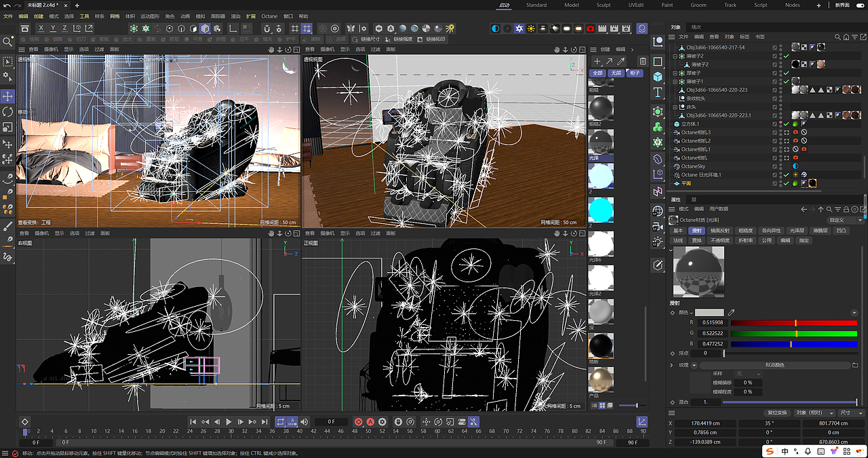Open the Octane swirl icon in toolbar
Screen dimensions: 868x458
coord(519,28)
